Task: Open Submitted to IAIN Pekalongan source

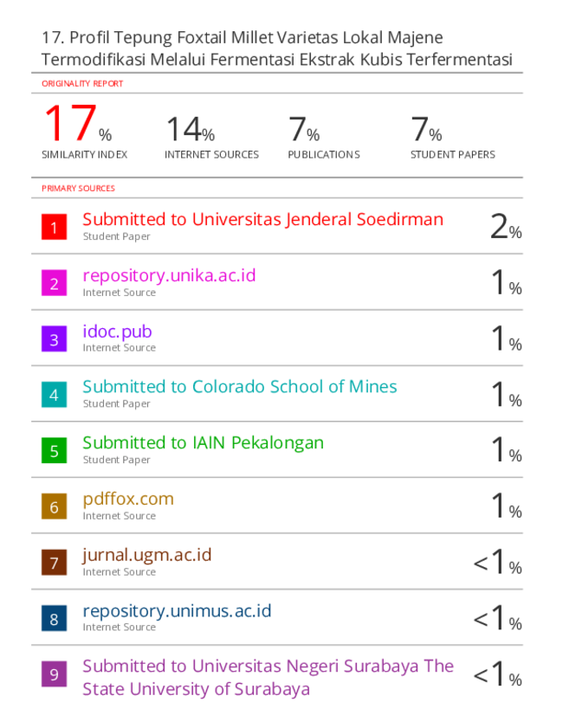Action: coord(203,443)
